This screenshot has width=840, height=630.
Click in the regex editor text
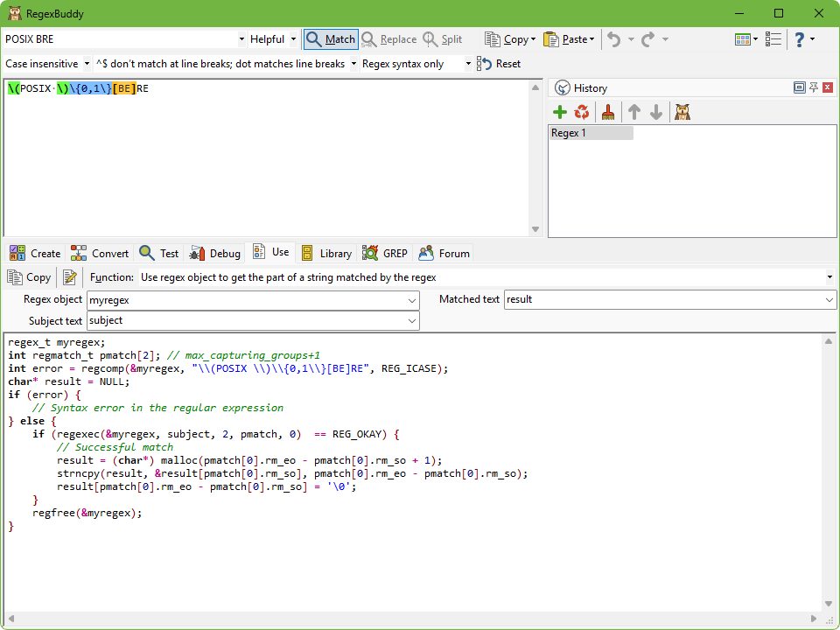(x=78, y=88)
